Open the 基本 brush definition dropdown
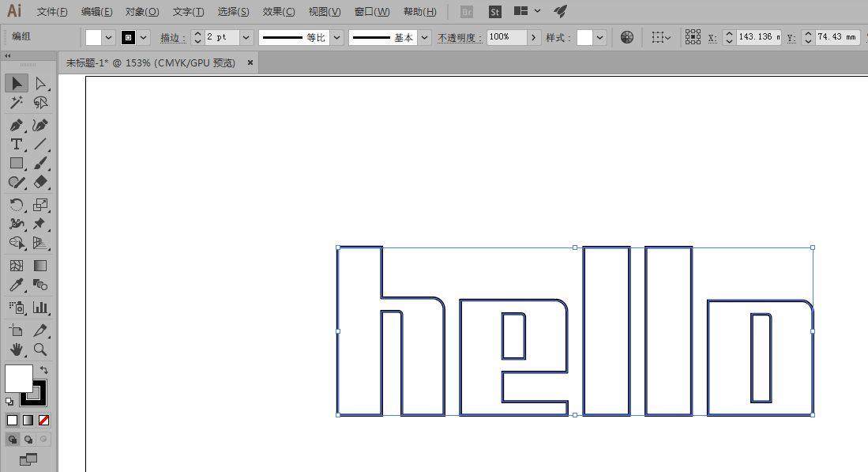This screenshot has height=472, width=868. (425, 38)
